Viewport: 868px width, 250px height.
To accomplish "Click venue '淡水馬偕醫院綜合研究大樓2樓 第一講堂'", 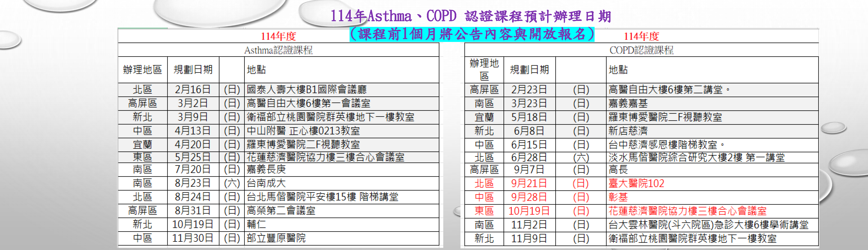I will click(697, 157).
